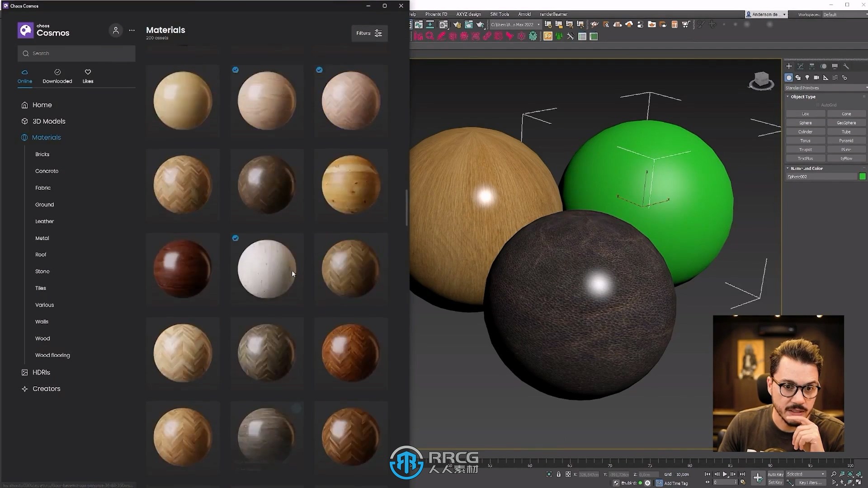The image size is (868, 488).
Task: Open the Standard Primitives dropdown
Action: point(826,88)
